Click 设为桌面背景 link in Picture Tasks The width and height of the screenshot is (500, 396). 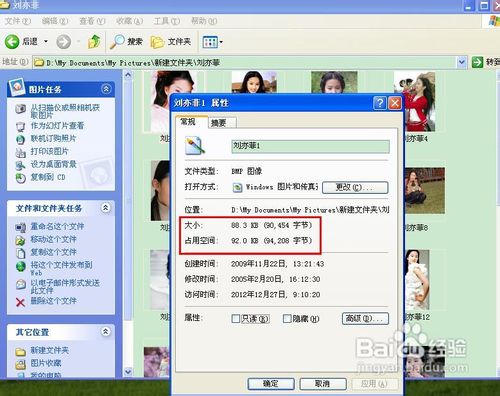54,164
